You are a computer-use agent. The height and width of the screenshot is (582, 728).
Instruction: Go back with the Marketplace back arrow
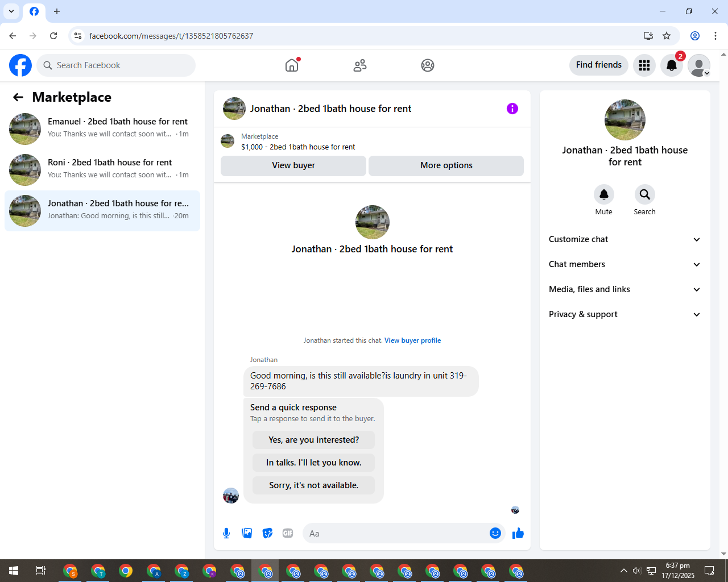click(x=18, y=97)
